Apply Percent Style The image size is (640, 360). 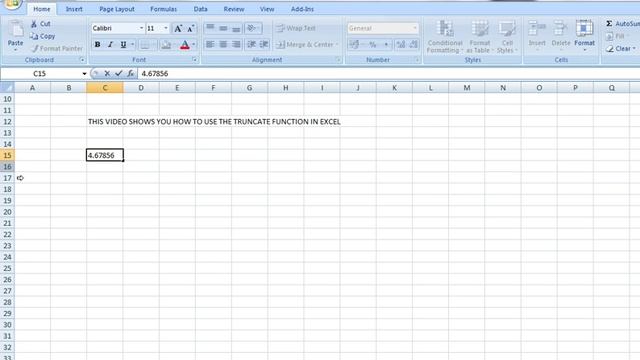click(373, 44)
